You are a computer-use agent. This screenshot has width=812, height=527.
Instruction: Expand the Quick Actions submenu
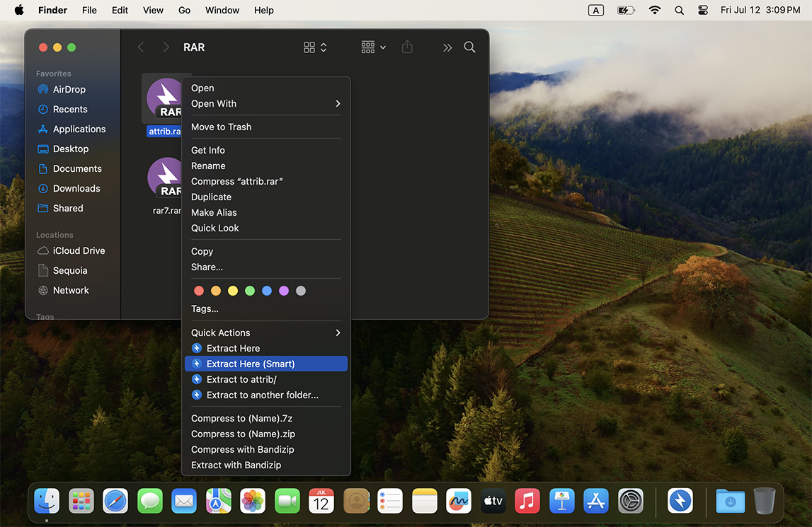(265, 332)
